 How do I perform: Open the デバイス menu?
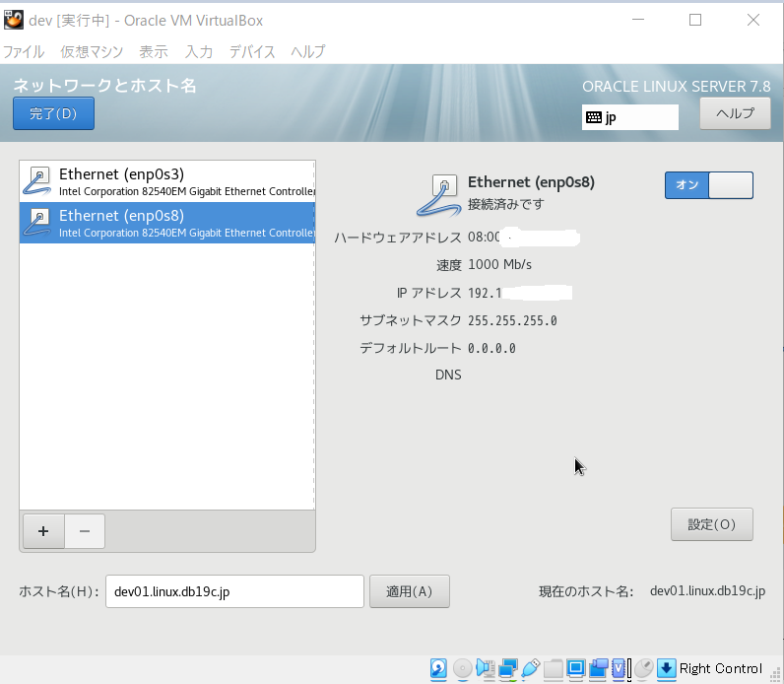252,51
